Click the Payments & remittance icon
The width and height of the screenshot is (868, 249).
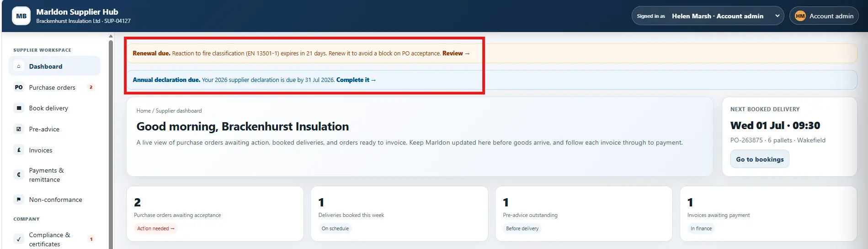tap(19, 175)
